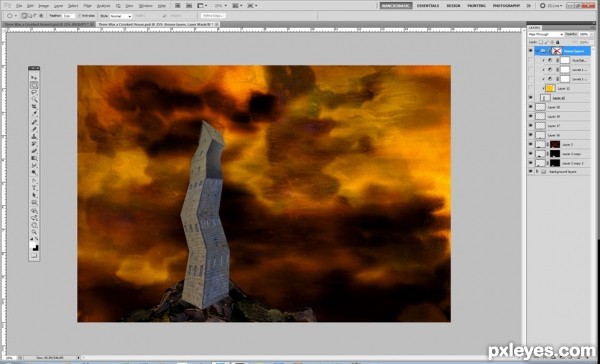Switch to the Painting workspace
The width and height of the screenshot is (600, 364).
[x=476, y=6]
